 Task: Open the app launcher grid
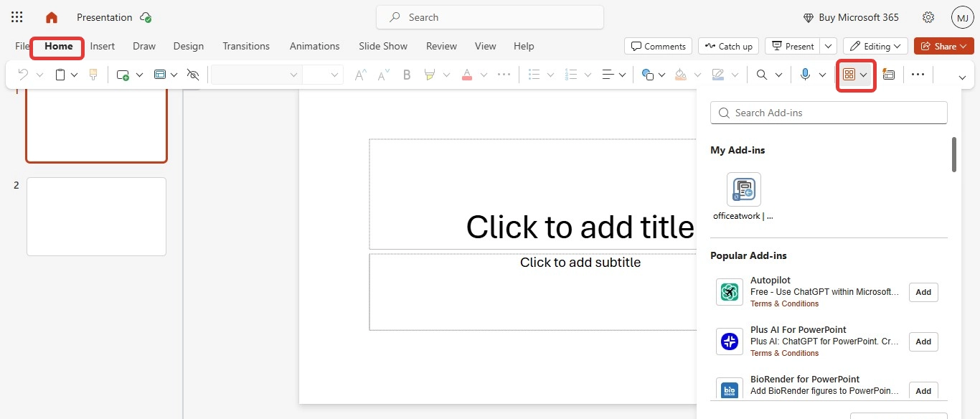17,17
